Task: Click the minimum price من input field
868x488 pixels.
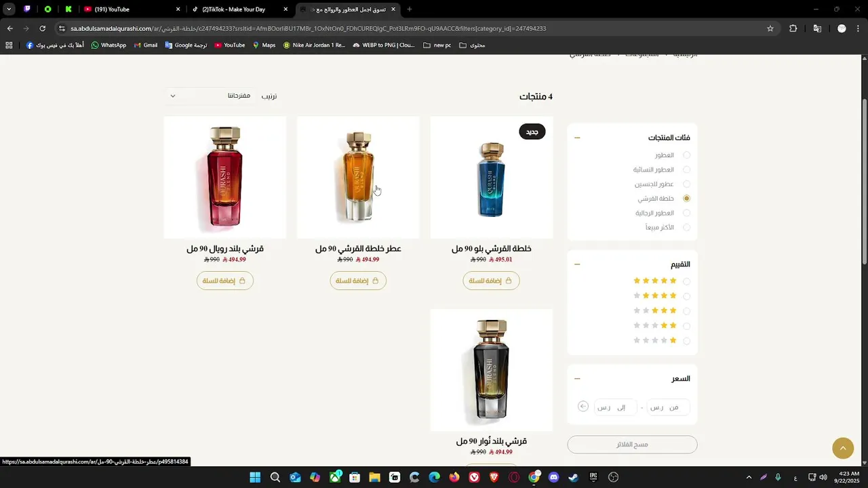Action: click(668, 407)
